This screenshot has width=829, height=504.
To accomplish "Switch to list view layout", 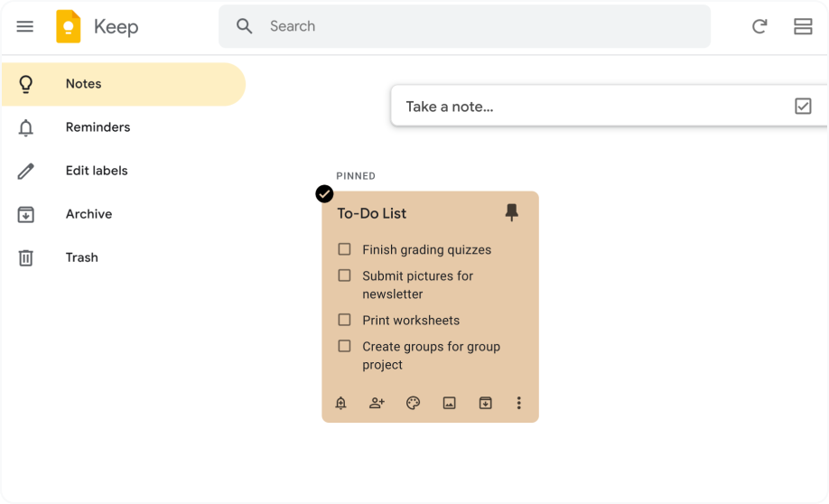I will (x=803, y=26).
